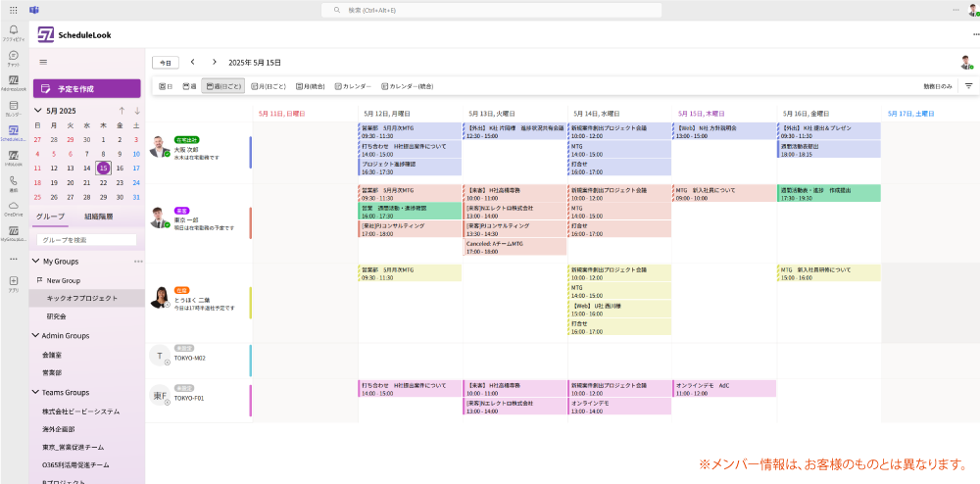The height and width of the screenshot is (484, 980).
Task: Click the グループを検索 search field
Action: 87,240
